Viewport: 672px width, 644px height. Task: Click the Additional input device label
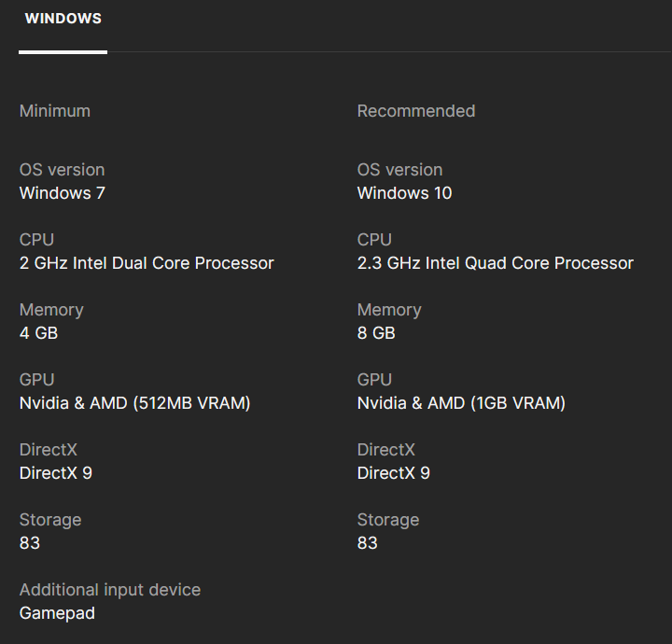tap(110, 590)
